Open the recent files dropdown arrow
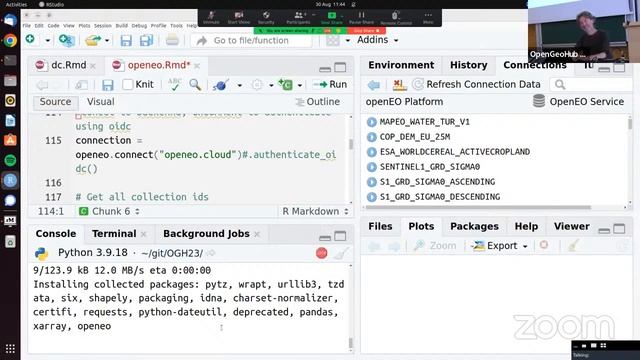This screenshot has height=360, width=640. pyautogui.click(x=107, y=40)
